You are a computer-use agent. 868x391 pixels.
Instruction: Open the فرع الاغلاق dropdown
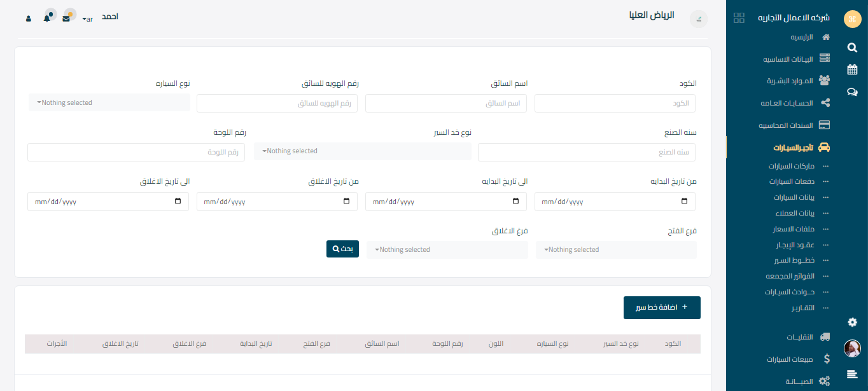point(447,250)
